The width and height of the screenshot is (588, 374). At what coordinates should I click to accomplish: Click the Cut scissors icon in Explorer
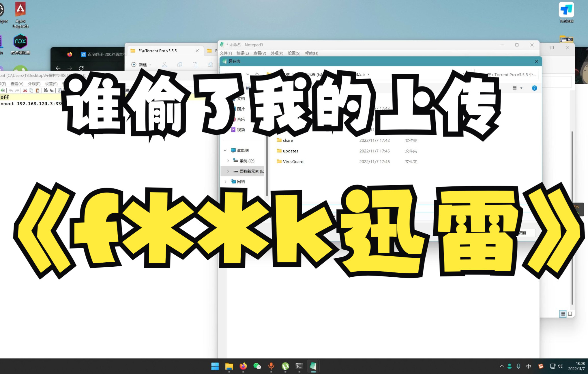point(164,65)
